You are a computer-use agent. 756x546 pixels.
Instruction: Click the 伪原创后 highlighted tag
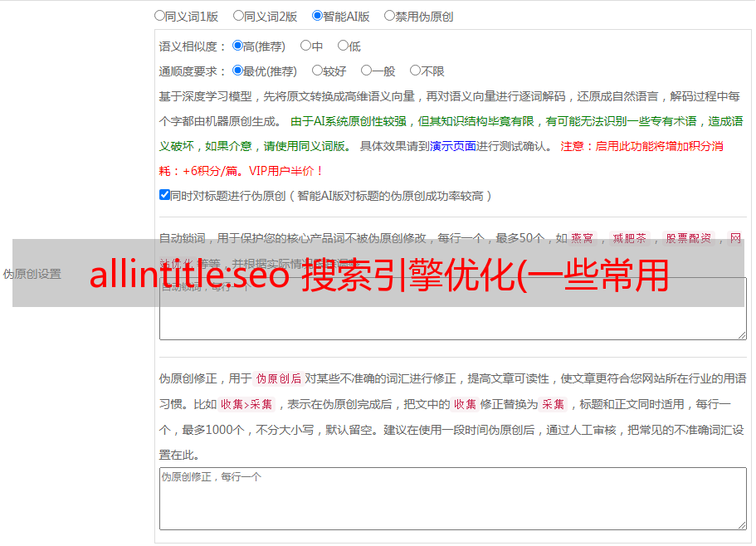point(278,378)
